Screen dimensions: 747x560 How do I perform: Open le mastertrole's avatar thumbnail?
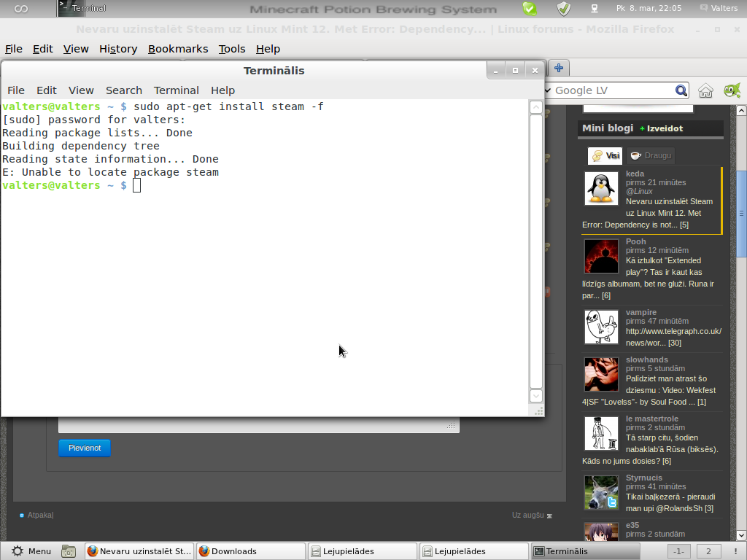(x=601, y=433)
